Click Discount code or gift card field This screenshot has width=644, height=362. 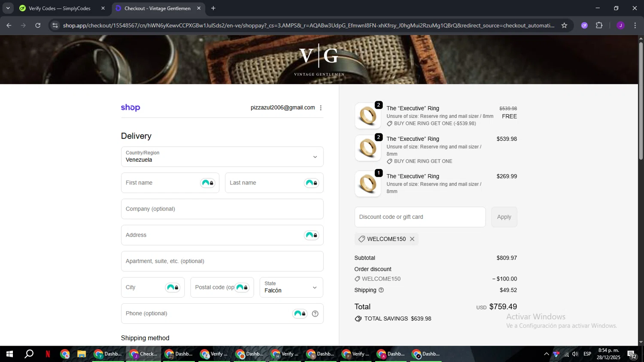point(420,217)
